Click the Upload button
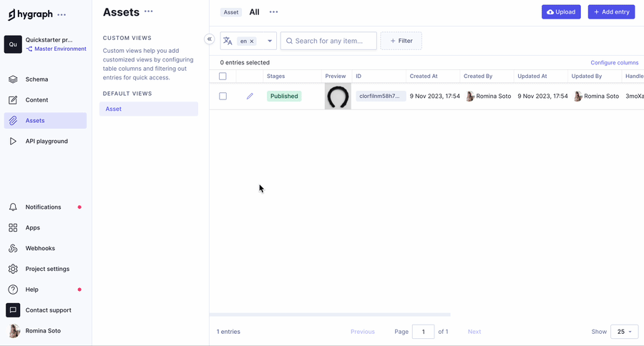 (561, 12)
